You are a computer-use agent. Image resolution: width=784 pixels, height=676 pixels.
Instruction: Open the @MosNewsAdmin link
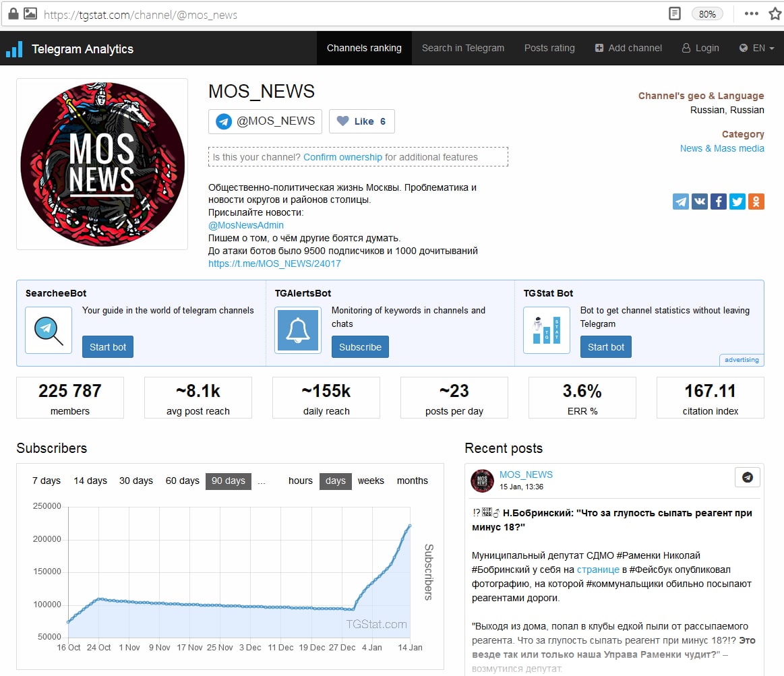[246, 226]
